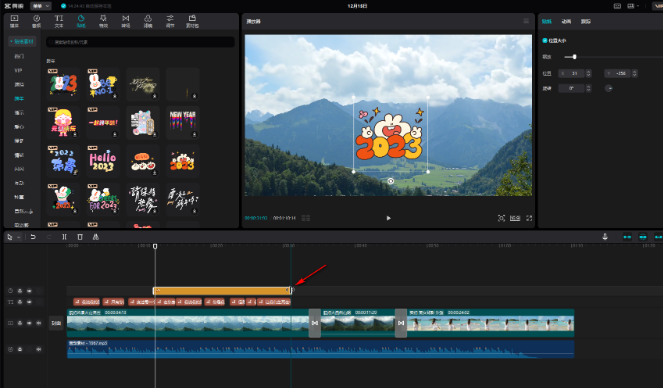Click the transition icon before the beach clip
The height and width of the screenshot is (388, 663).
[x=401, y=323]
